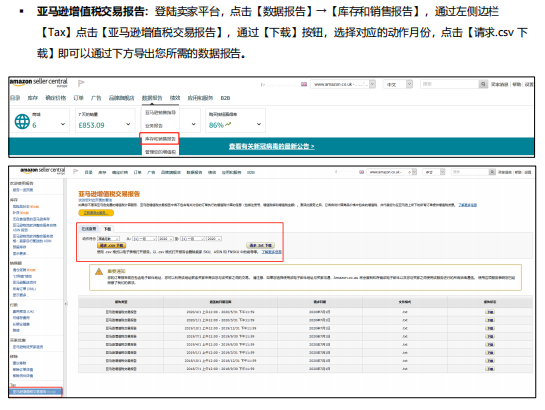Click the globe icon on the 商城 card

(x=22, y=121)
